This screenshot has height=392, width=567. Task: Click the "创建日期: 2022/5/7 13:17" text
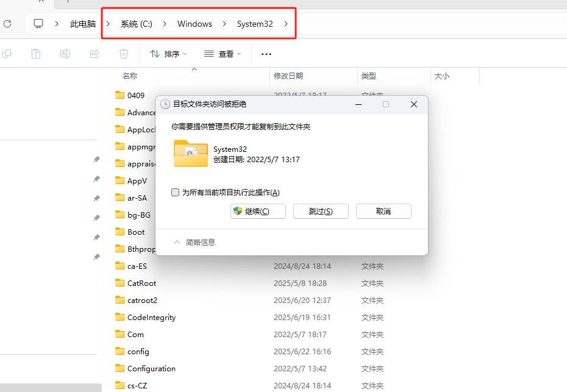click(x=257, y=160)
